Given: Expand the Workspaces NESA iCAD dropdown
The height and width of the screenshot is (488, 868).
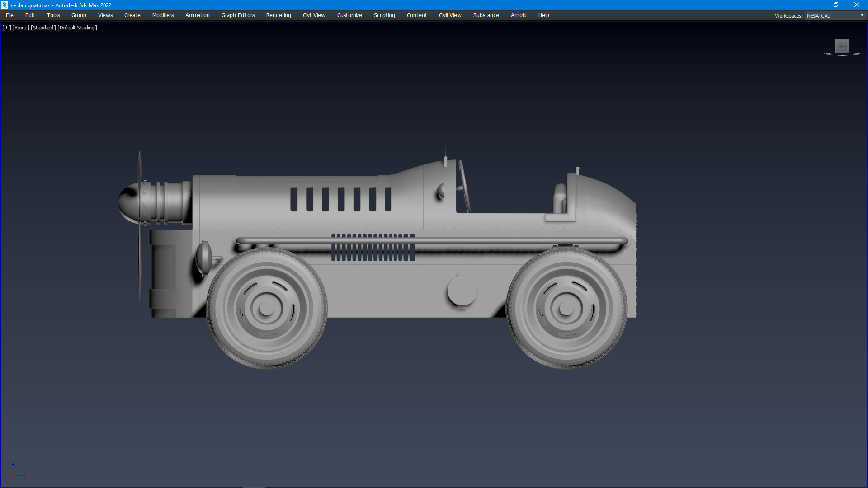Looking at the screenshot, I should [862, 15].
